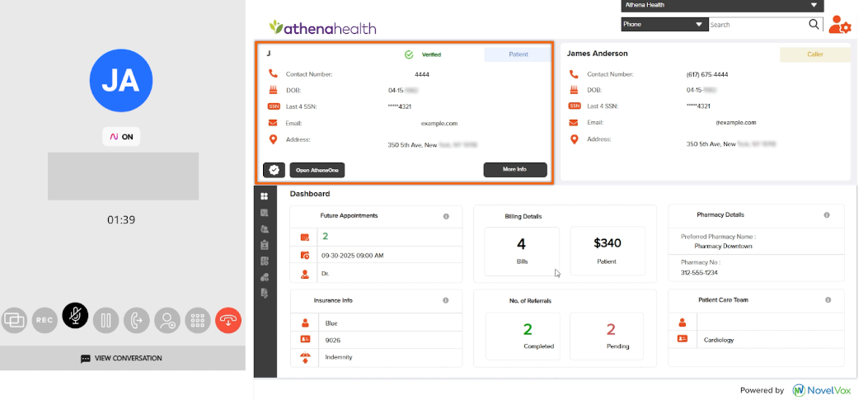The height and width of the screenshot is (400, 868).
Task: Toggle the AI ON assist badge
Action: tap(121, 137)
